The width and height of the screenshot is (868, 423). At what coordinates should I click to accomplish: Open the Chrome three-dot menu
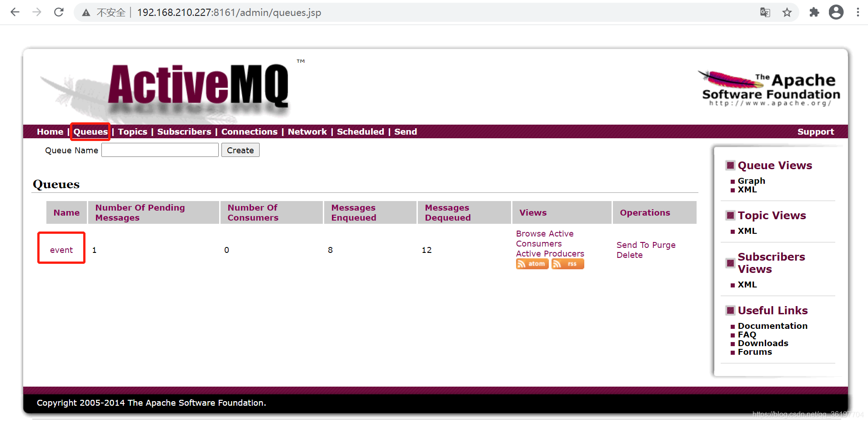(x=858, y=12)
